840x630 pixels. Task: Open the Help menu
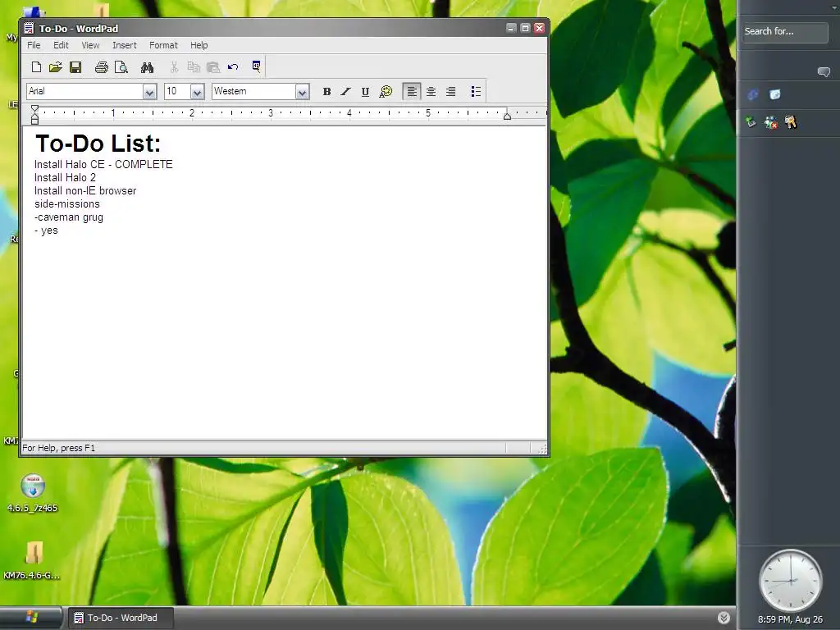(199, 46)
